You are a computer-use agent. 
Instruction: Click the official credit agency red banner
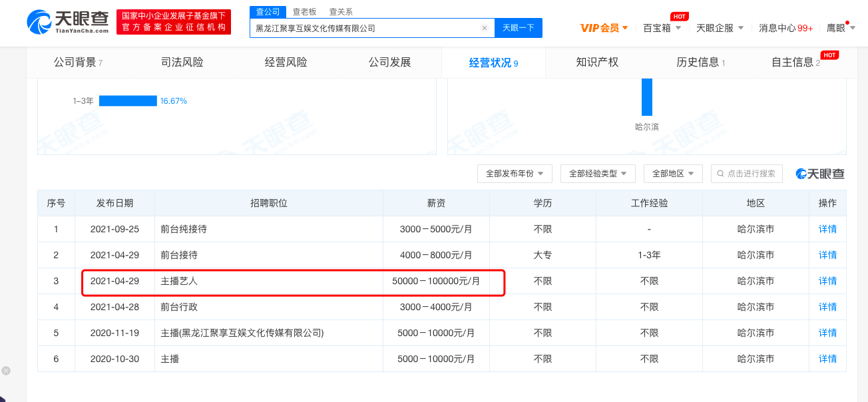tap(173, 22)
